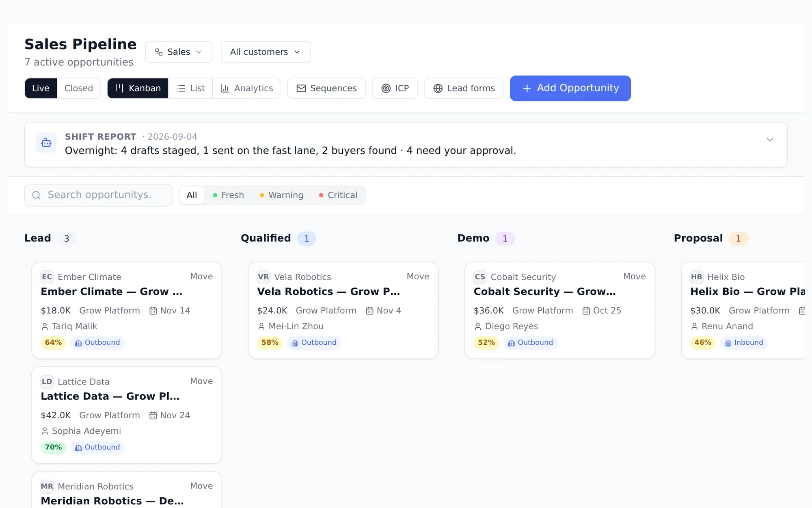
Task: Filter opportunities by Warning status
Action: [x=281, y=195]
